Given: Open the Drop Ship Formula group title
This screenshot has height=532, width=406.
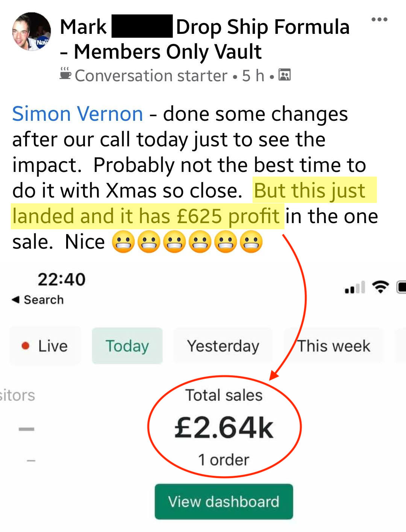Looking at the screenshot, I should click(x=262, y=27).
